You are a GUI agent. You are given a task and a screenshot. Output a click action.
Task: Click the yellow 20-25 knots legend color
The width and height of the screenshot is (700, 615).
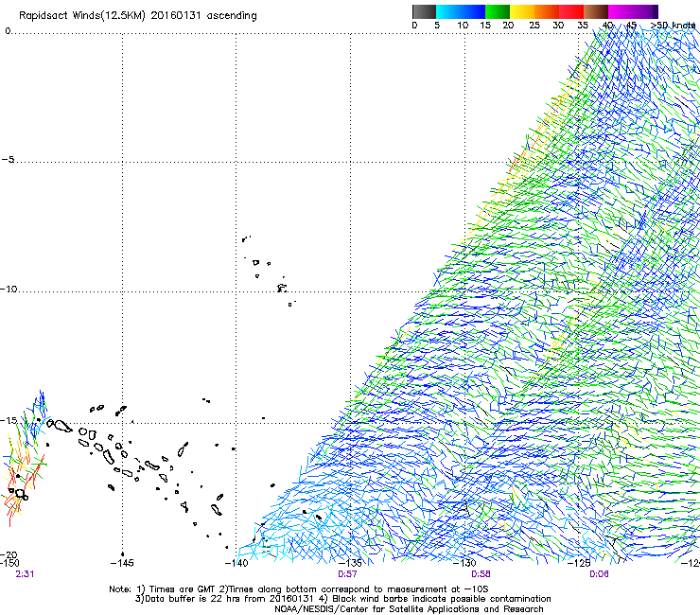[522, 11]
